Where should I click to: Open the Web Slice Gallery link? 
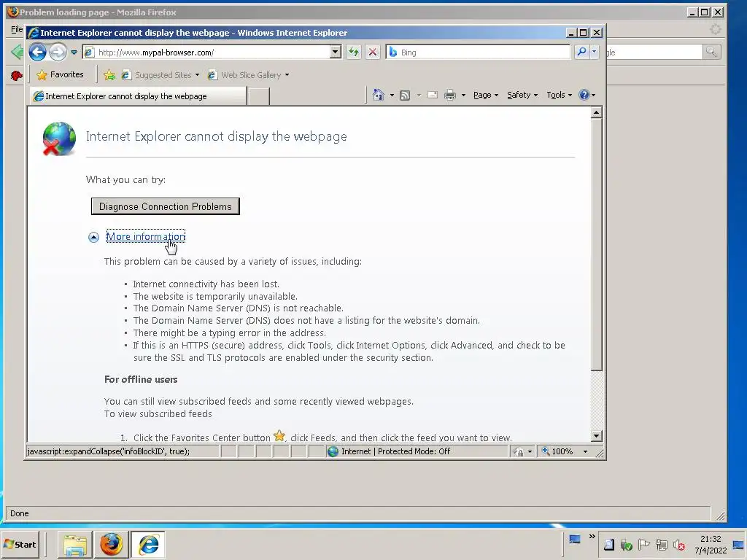tap(248, 75)
